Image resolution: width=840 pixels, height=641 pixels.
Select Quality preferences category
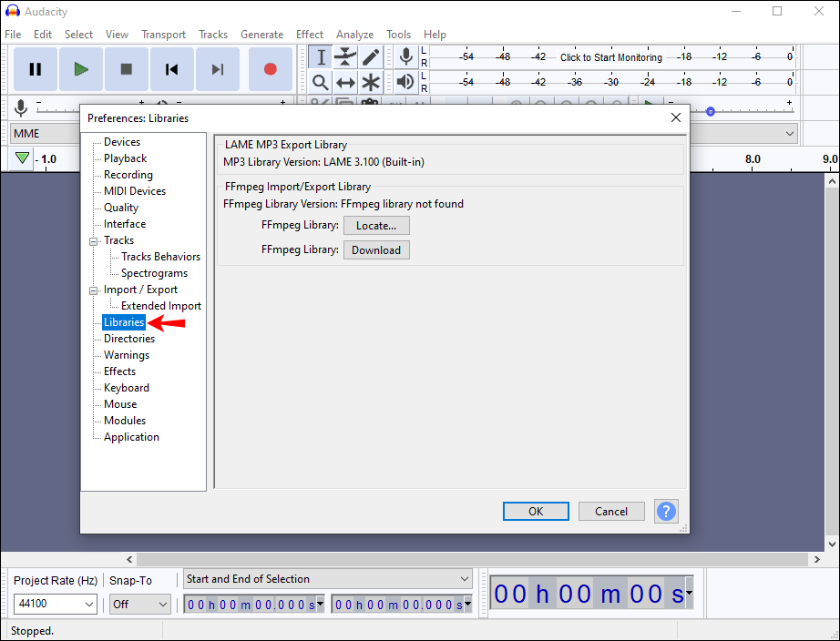121,208
